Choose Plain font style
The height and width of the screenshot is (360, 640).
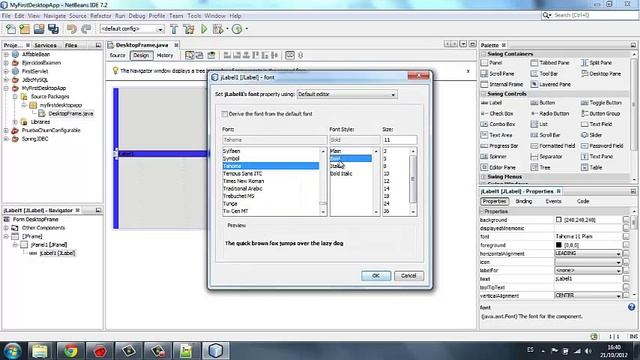click(x=336, y=151)
